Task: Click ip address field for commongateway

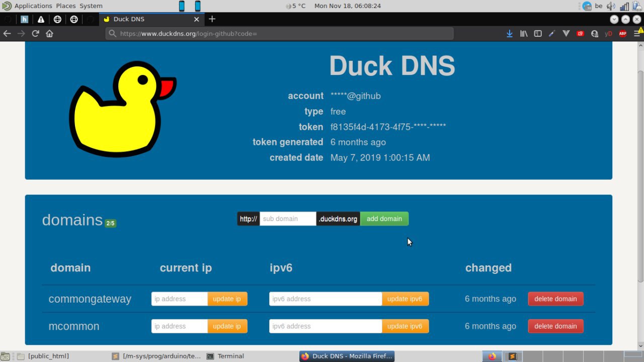Action: [x=180, y=299]
